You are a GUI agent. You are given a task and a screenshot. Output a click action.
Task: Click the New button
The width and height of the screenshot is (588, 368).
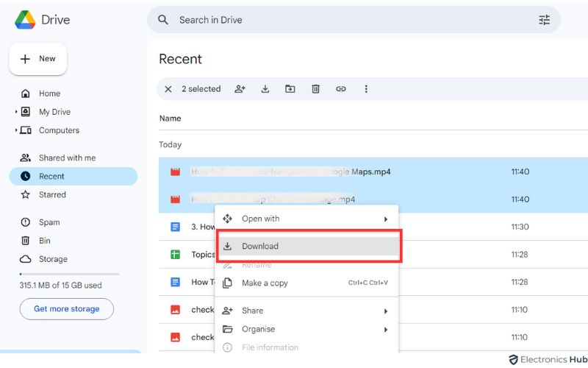click(38, 59)
